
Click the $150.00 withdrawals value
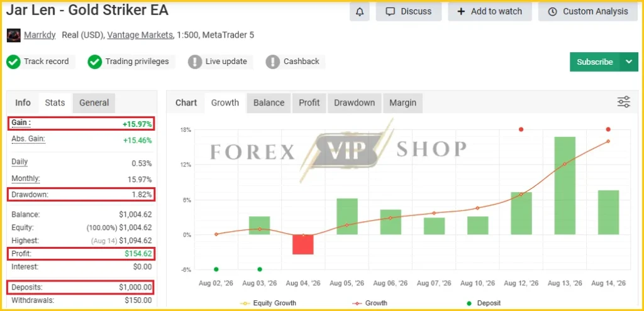point(138,300)
